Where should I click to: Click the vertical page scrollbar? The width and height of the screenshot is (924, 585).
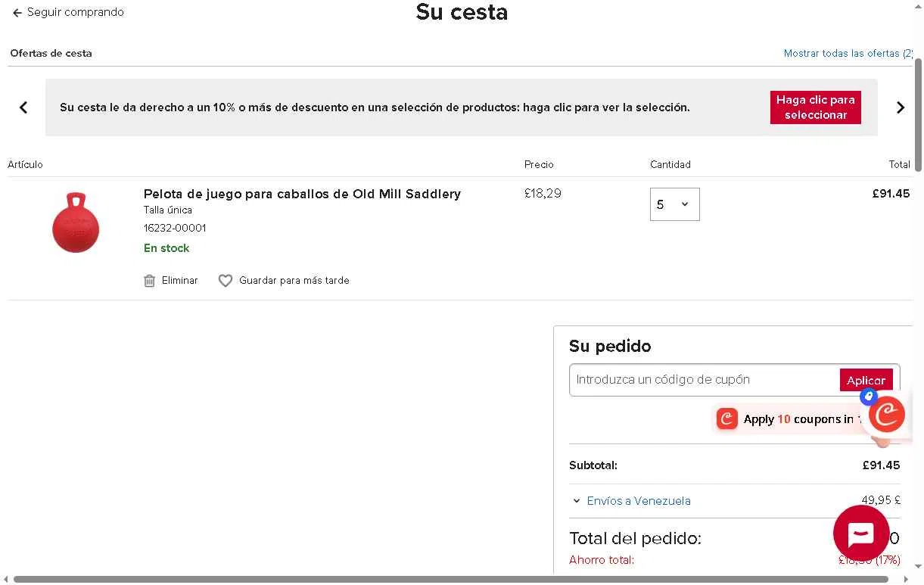[x=918, y=114]
